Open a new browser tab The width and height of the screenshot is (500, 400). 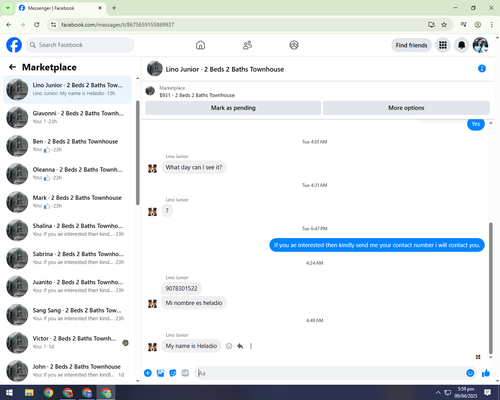tap(114, 8)
